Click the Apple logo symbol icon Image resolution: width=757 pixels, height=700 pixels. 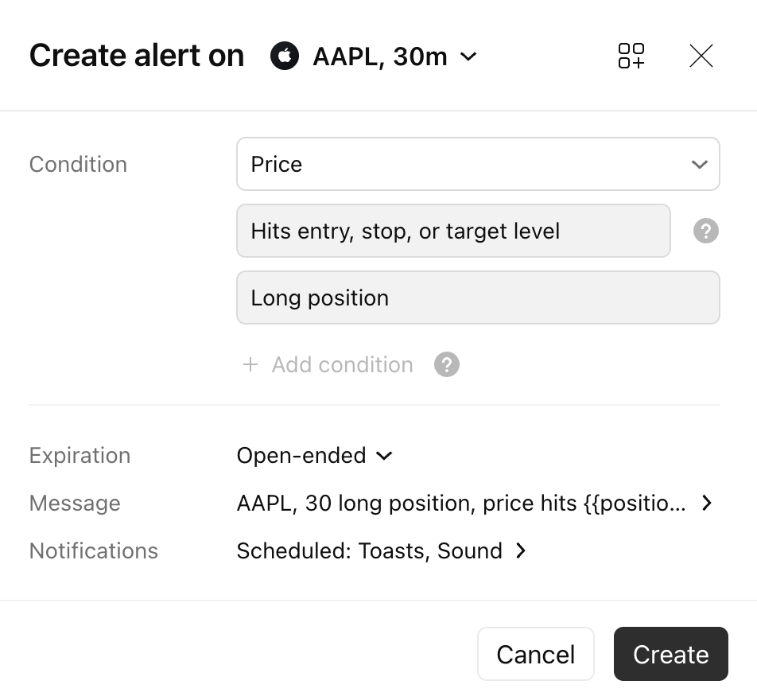click(285, 56)
